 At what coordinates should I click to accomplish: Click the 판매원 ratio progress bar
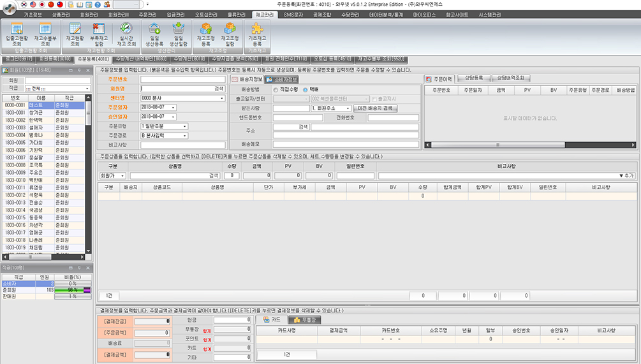click(73, 296)
